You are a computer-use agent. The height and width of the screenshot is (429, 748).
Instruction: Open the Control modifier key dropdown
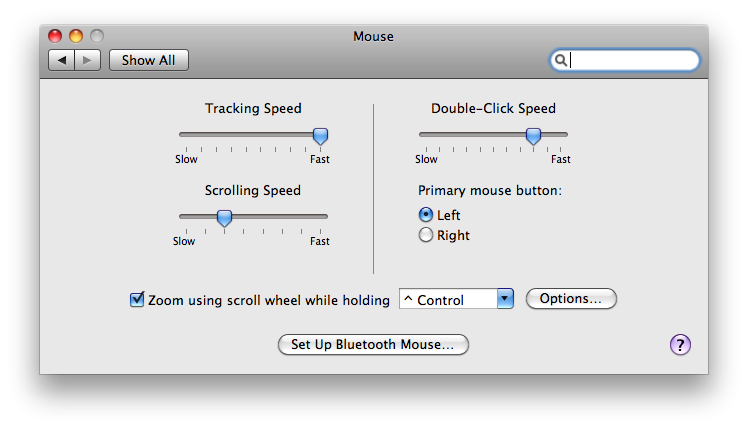point(456,299)
